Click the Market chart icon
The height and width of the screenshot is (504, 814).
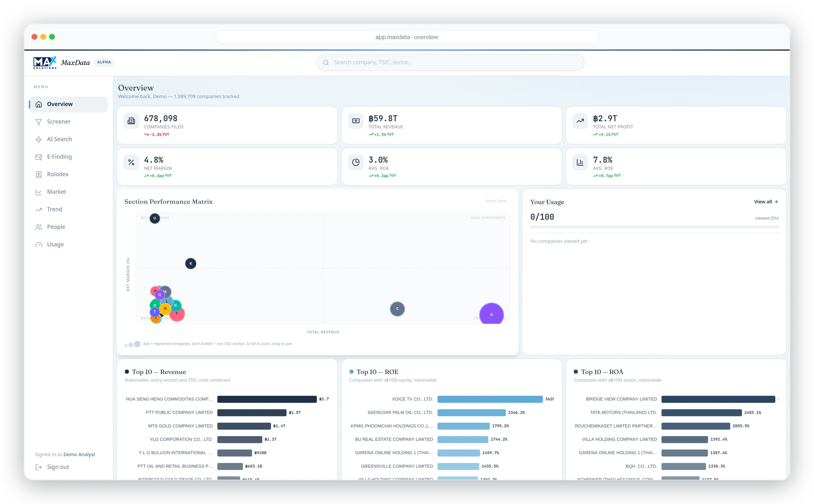(x=39, y=192)
